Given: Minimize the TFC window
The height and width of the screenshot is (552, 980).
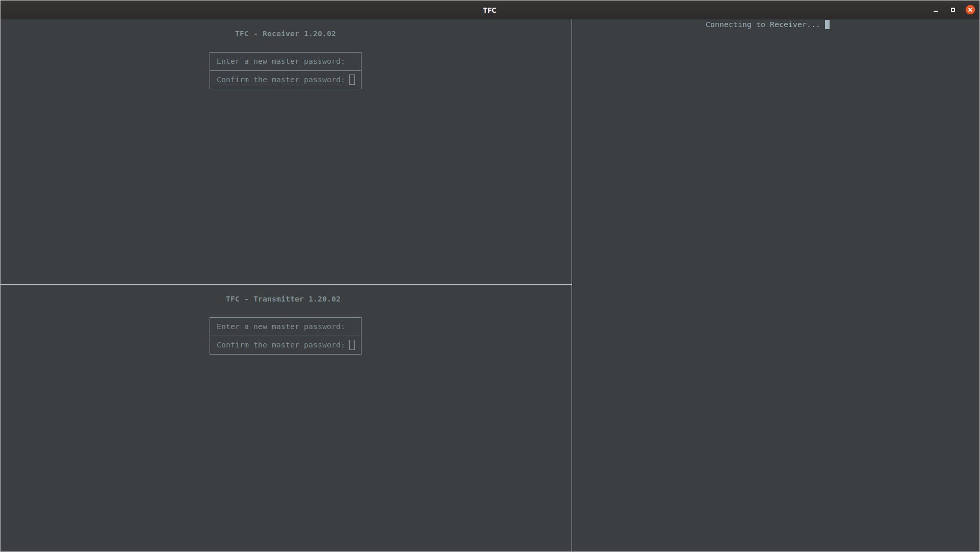Looking at the screenshot, I should coord(936,10).
